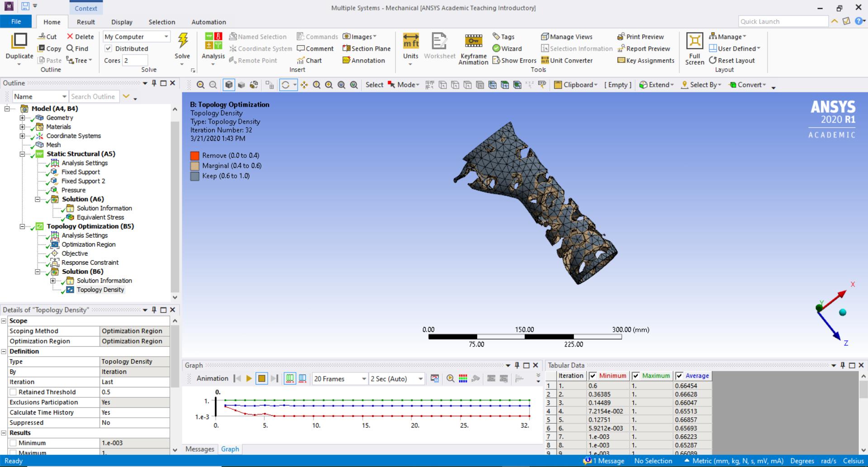Click the Units ruler icon

click(x=411, y=41)
